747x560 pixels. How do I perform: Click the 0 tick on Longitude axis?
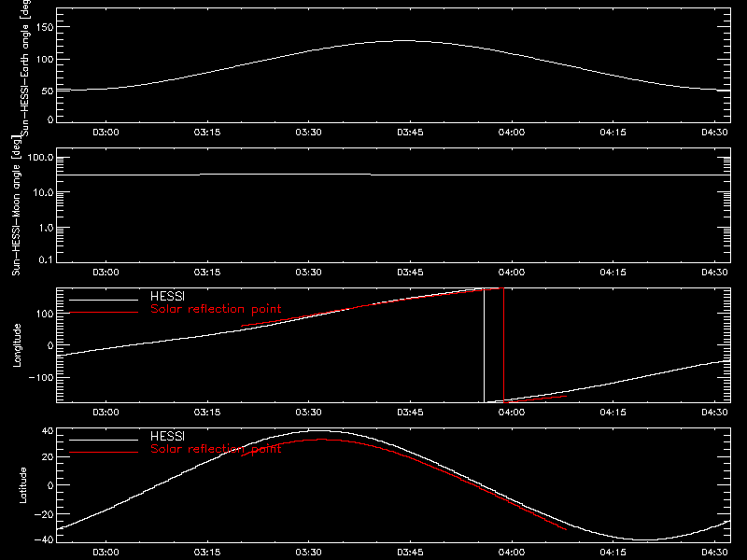click(x=50, y=345)
